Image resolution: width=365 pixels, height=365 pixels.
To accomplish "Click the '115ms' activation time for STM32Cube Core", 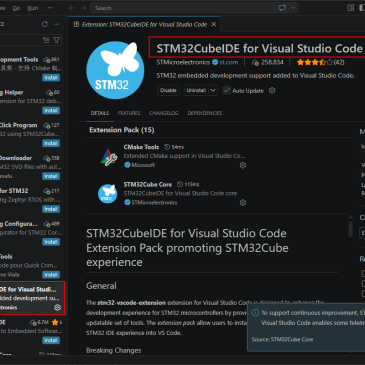I will pos(192,184).
